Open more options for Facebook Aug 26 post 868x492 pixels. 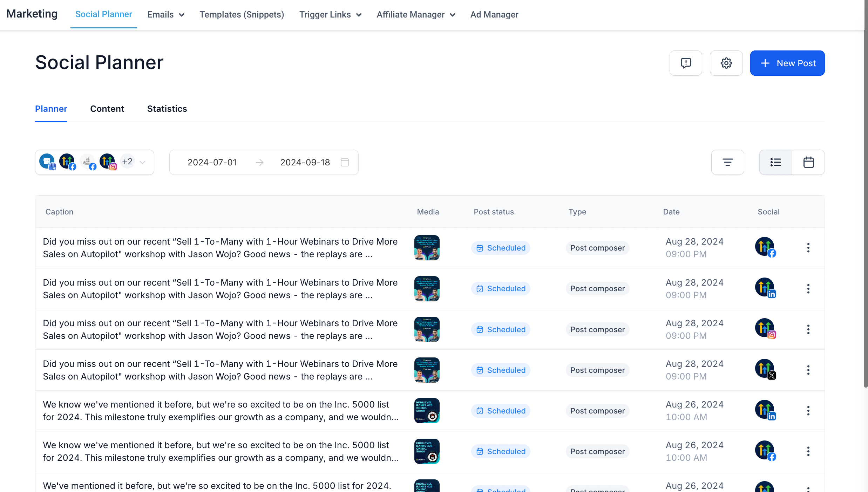pyautogui.click(x=808, y=451)
